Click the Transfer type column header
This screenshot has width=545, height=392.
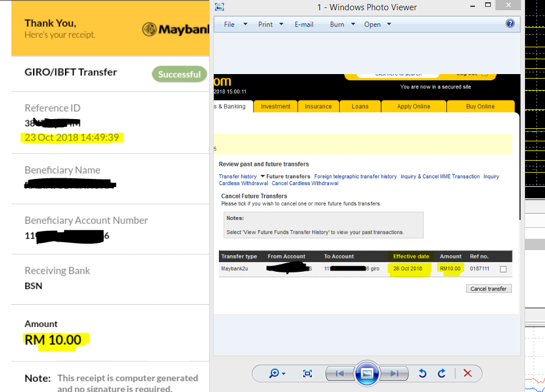tap(239, 256)
